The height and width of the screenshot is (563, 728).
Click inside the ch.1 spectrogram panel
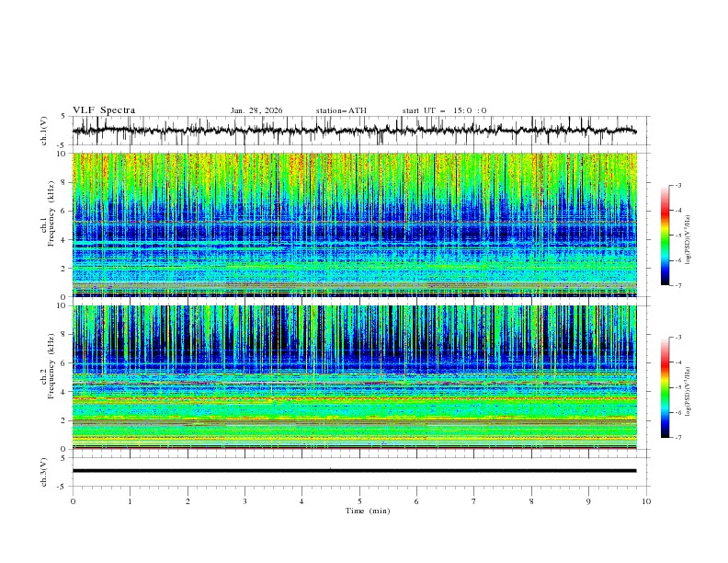click(355, 224)
